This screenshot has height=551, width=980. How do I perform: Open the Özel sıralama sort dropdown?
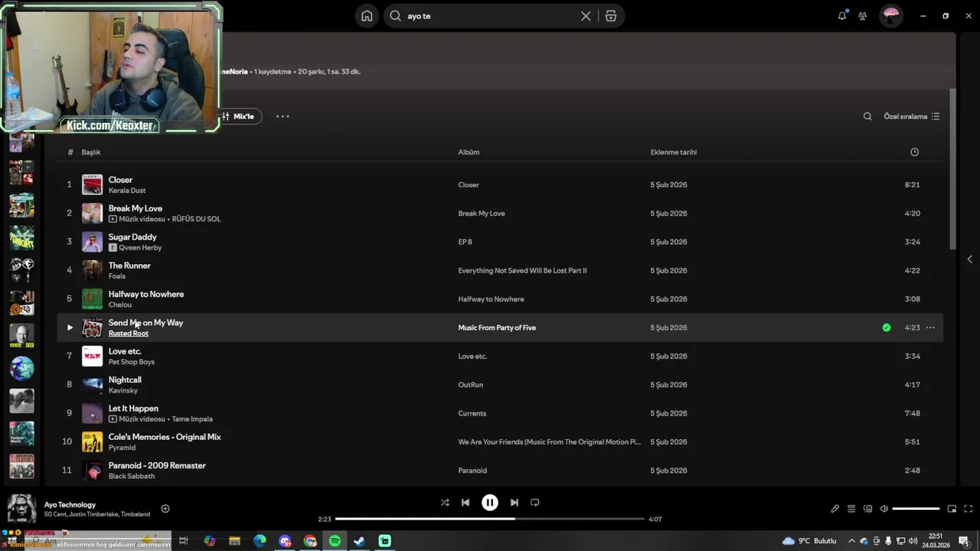coord(911,116)
